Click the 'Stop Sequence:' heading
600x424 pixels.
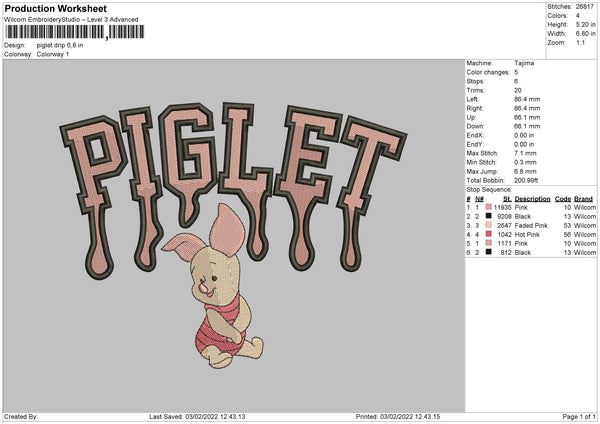(489, 189)
